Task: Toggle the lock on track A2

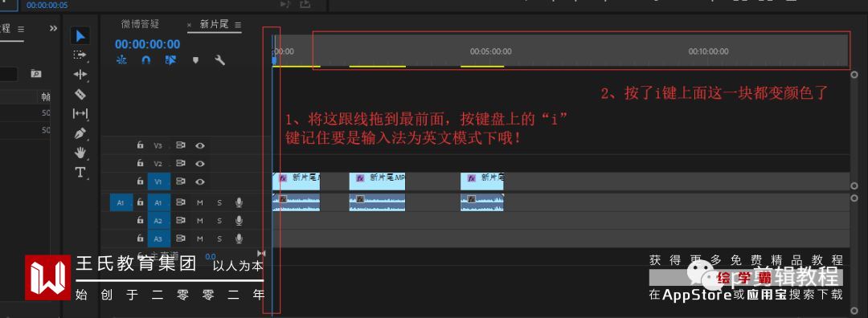Action: [141, 221]
